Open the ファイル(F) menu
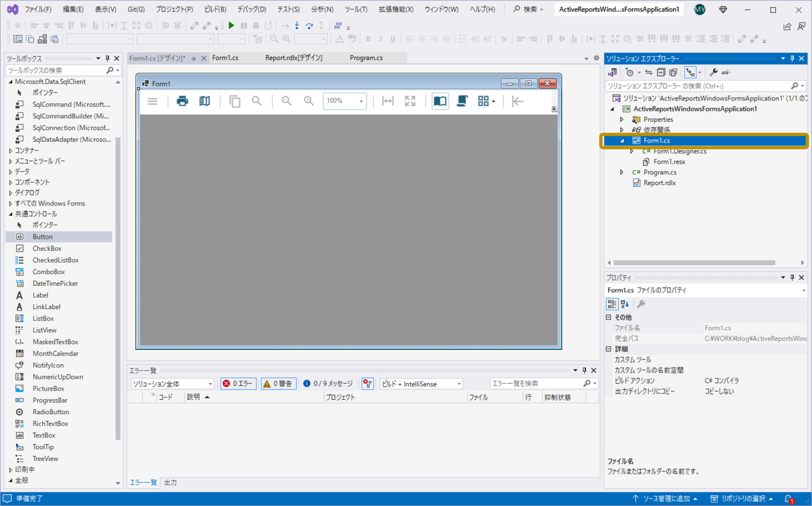 [x=38, y=9]
